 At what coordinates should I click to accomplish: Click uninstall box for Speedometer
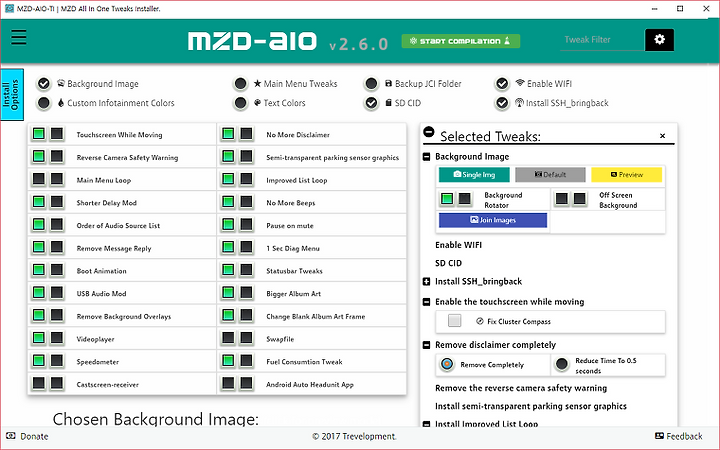point(57,361)
